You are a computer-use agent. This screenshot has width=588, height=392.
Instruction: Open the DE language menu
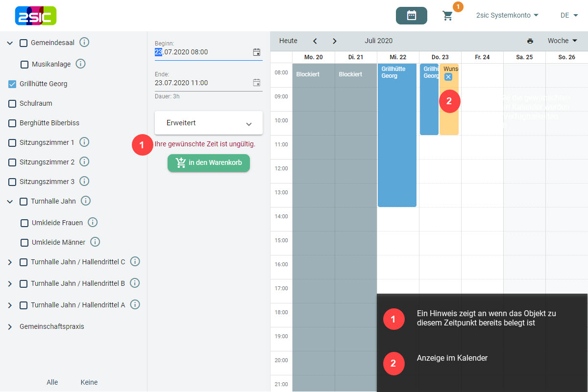coord(569,16)
